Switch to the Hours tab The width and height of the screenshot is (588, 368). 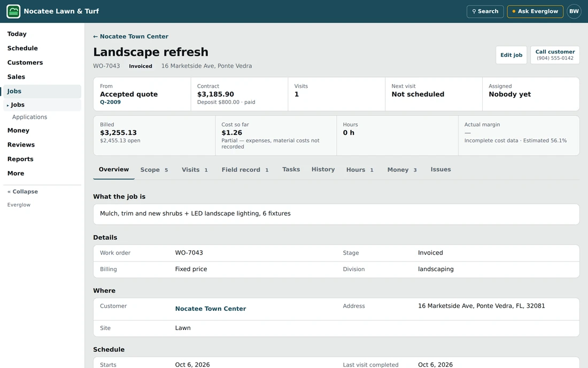tap(360, 170)
